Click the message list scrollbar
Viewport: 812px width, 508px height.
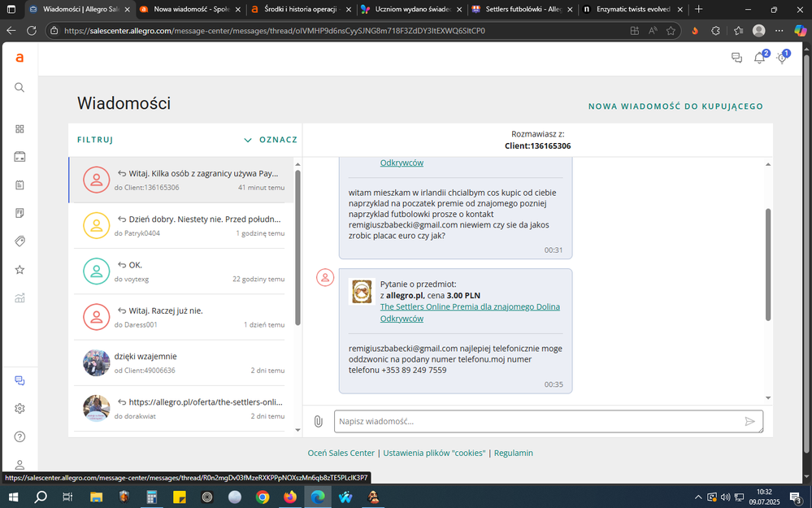(297, 244)
